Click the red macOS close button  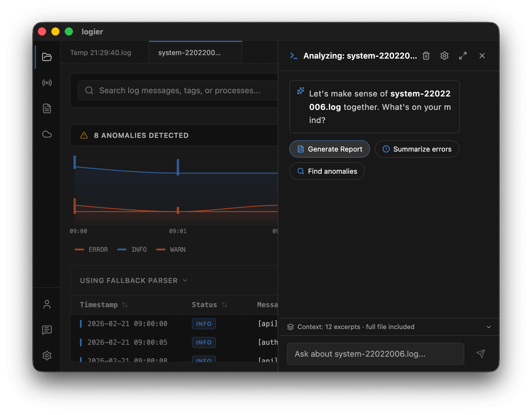[x=42, y=31]
